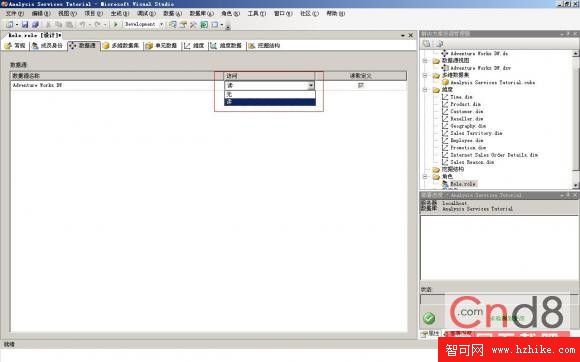
Task: Open the Development configuration dropdown
Action: 143,24
